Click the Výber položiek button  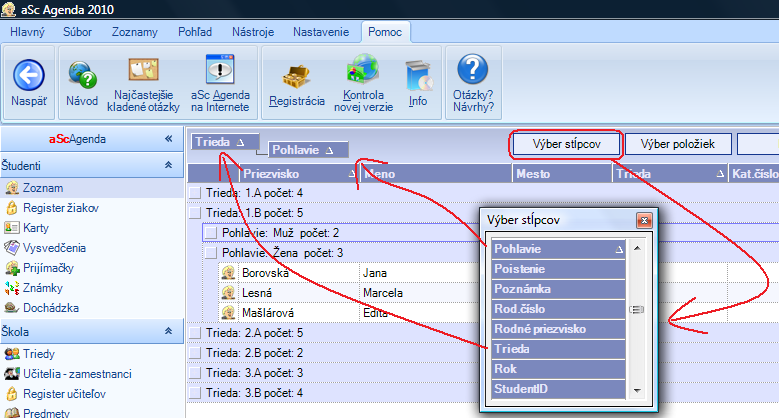[678, 144]
